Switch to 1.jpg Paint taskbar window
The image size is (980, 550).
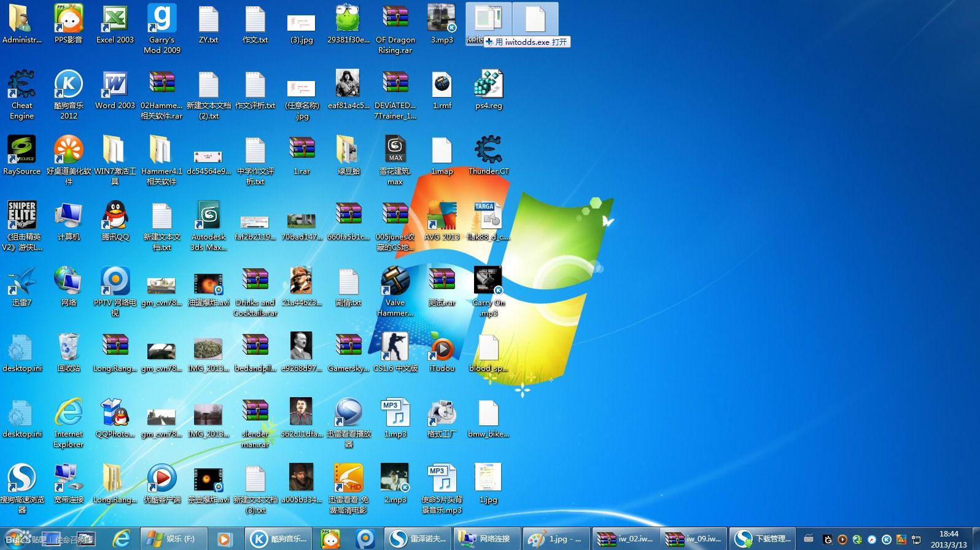click(x=556, y=539)
